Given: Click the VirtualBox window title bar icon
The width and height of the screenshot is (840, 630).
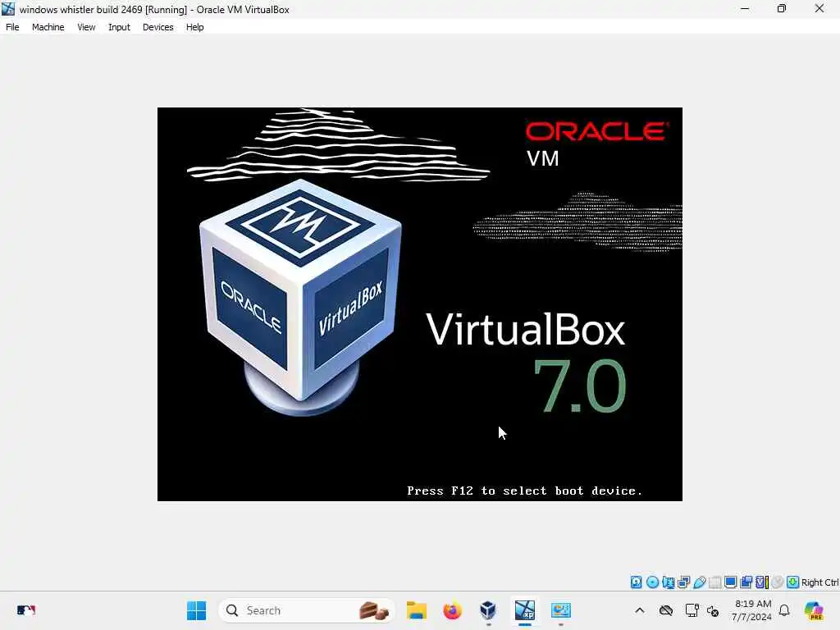Looking at the screenshot, I should (8, 9).
